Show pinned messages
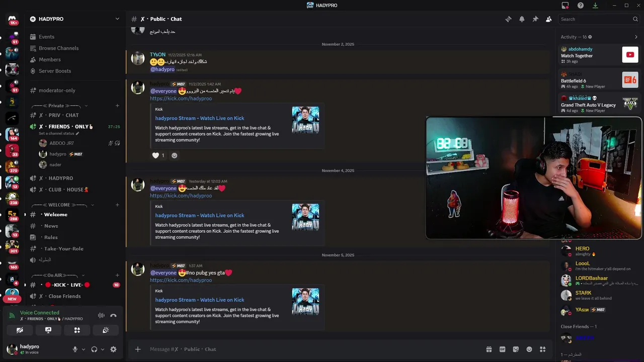The height and width of the screenshot is (362, 644). click(535, 19)
